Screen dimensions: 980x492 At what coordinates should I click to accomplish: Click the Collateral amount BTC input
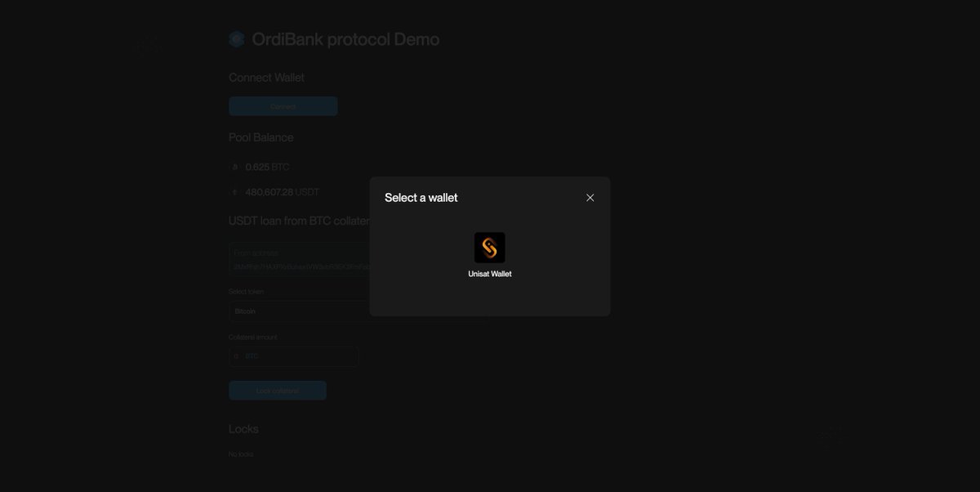[294, 356]
